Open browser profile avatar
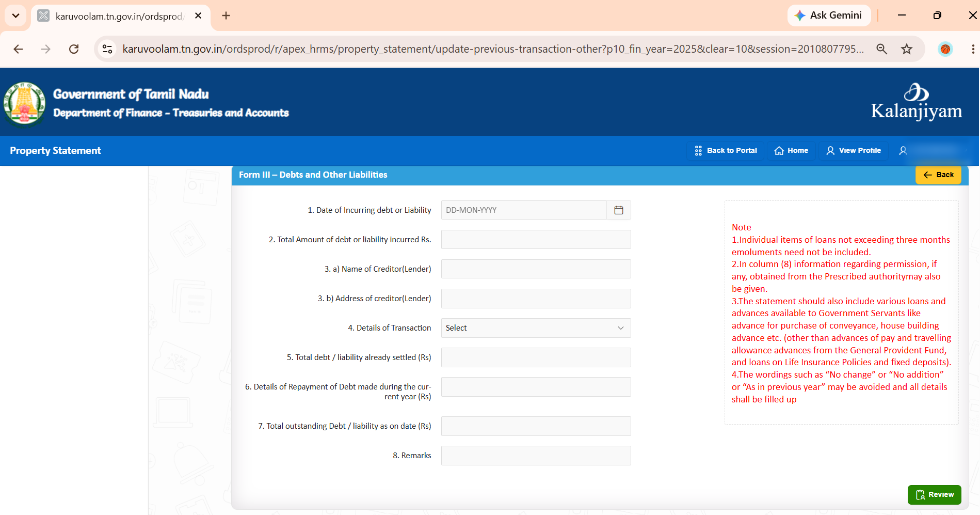This screenshot has height=515, width=980. click(x=945, y=49)
